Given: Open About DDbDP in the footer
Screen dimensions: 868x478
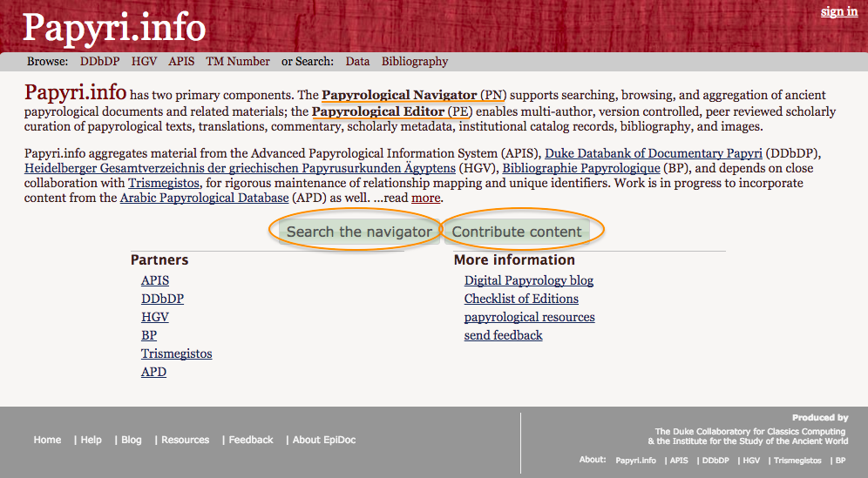Looking at the screenshot, I should pyautogui.click(x=715, y=461).
